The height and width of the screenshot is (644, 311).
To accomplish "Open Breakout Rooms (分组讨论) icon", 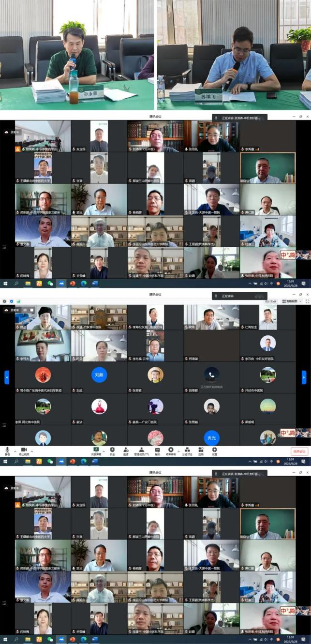I will pos(187,450).
